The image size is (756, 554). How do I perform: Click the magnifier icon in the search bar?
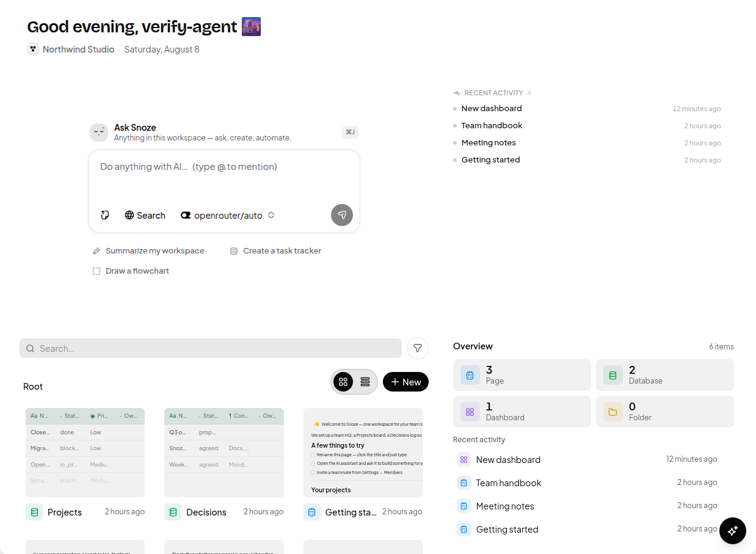(x=30, y=349)
